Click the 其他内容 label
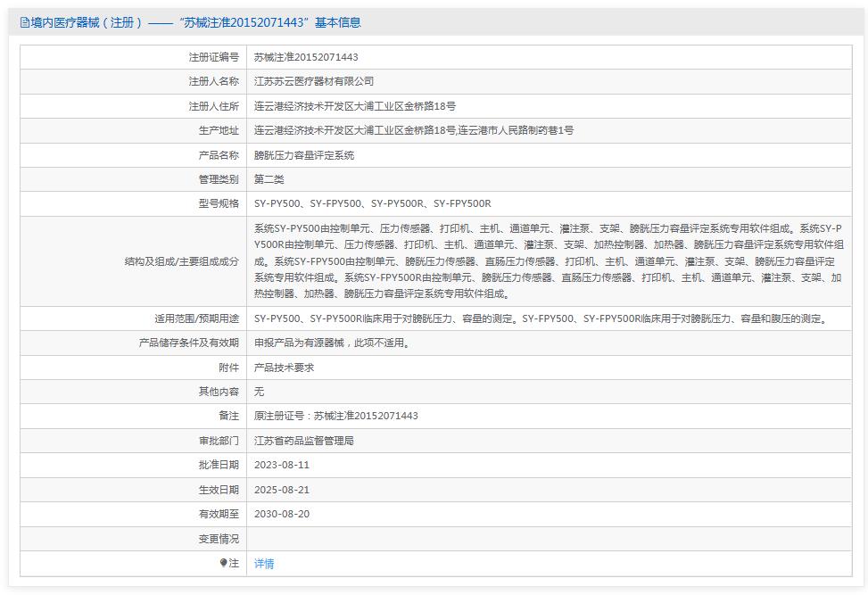868x595 pixels. (219, 392)
